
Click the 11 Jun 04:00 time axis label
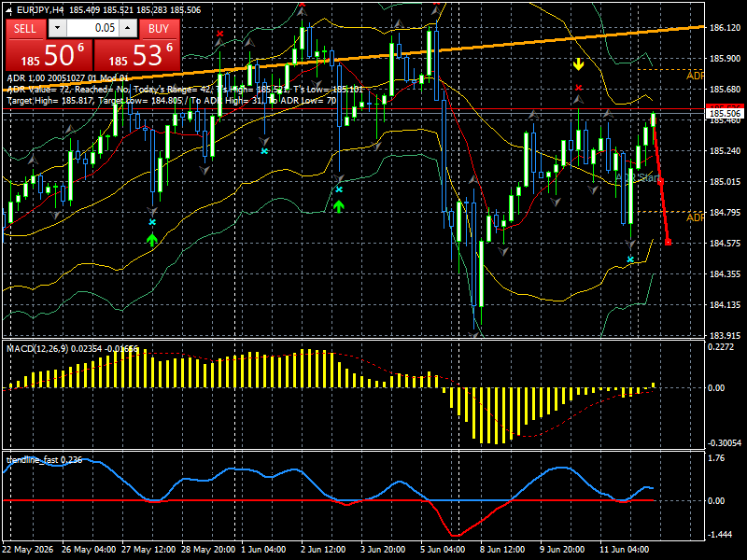624,550
